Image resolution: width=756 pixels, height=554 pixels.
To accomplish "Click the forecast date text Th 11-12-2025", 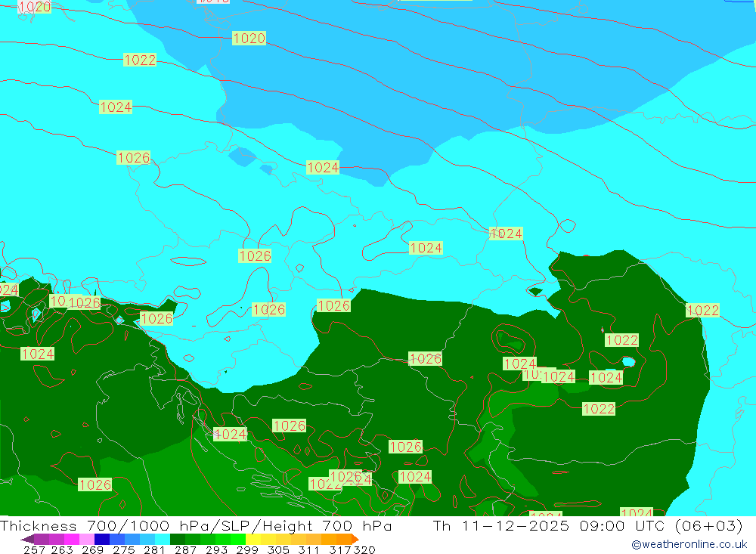I will [501, 526].
